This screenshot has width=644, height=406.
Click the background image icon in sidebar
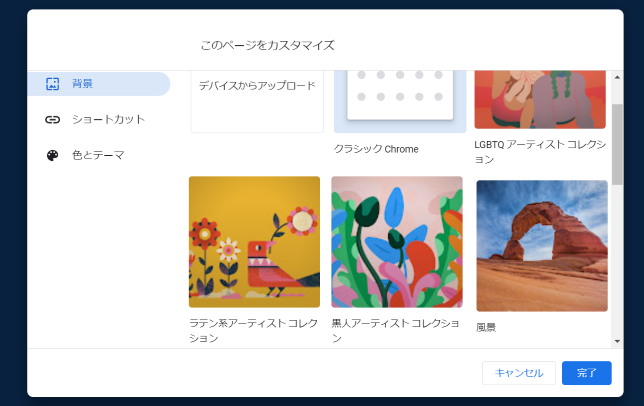coord(53,84)
